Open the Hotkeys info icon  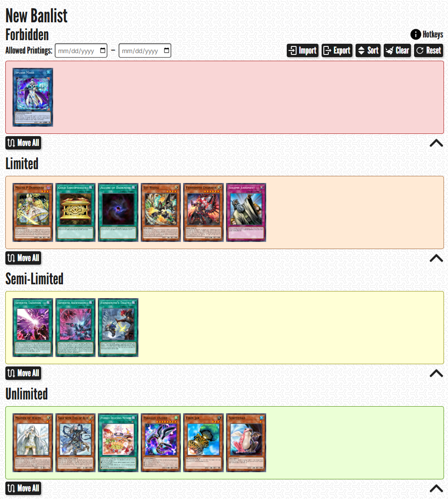click(x=415, y=34)
